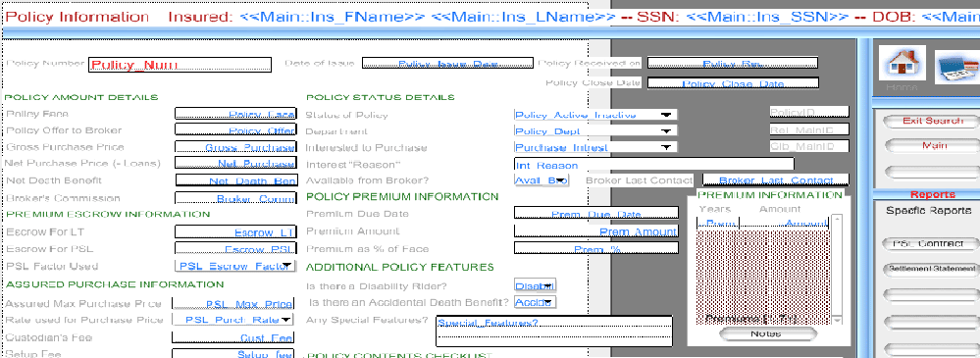Click the Prem years portal column field
Screen dimensions: 980x358
718,223
